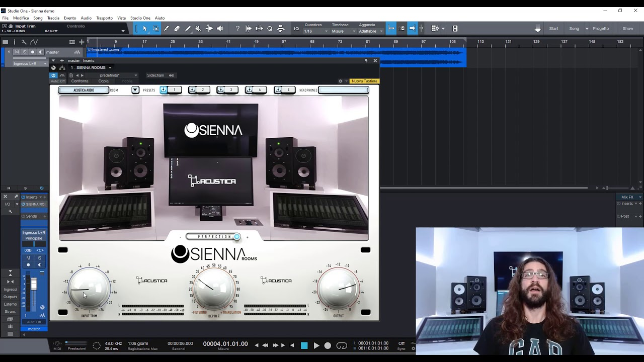Select the Bend tool
Viewport: 644px width, 362px height.
(x=209, y=29)
